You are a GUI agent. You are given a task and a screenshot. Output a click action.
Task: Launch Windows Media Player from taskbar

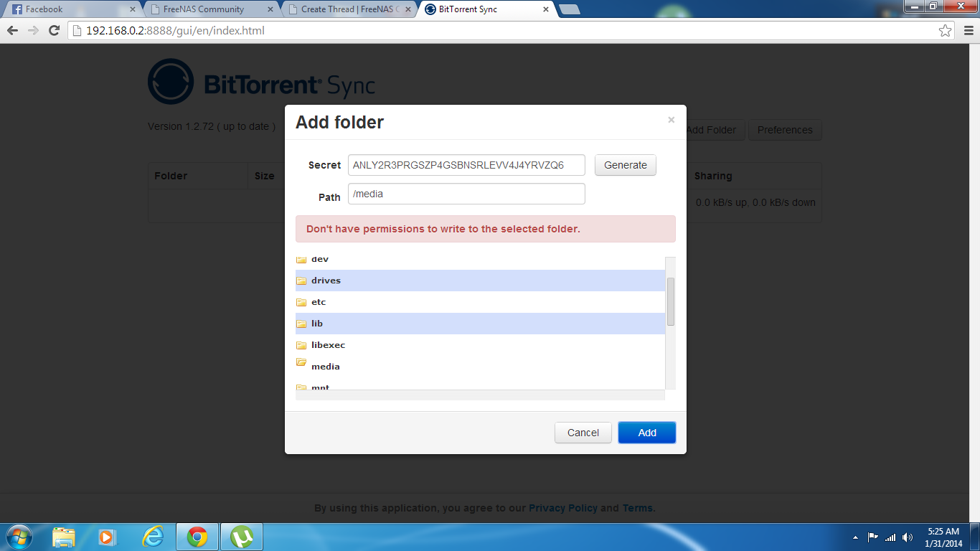pos(107,537)
